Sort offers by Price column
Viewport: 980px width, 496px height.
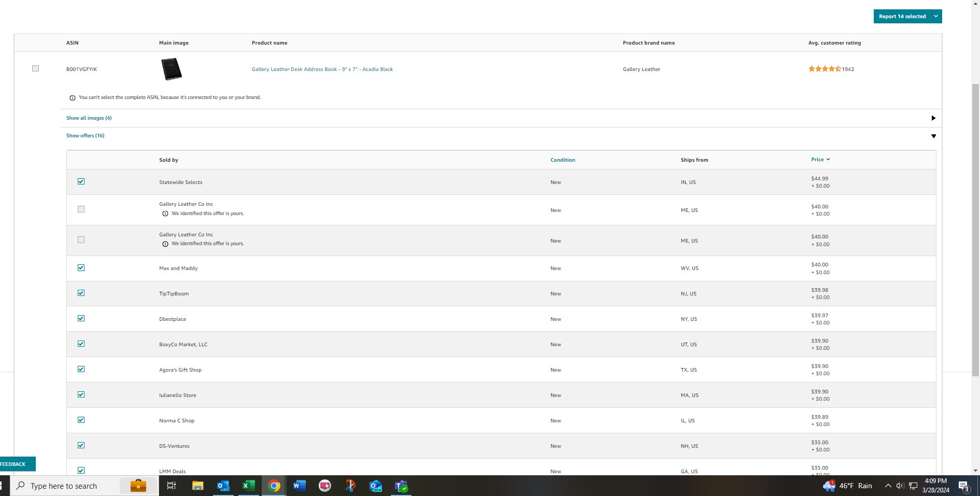820,159
